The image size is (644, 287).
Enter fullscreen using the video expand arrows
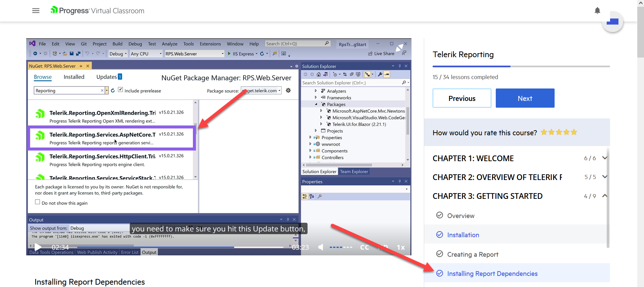point(399,48)
